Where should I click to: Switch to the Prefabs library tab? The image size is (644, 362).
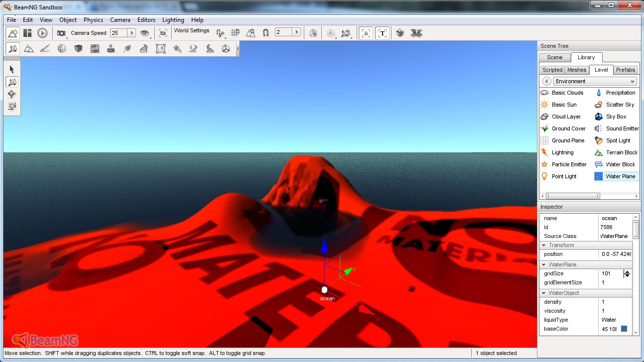click(625, 70)
